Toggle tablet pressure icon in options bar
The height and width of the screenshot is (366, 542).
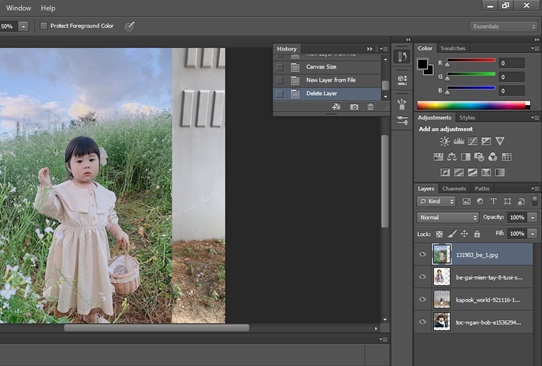coord(130,26)
